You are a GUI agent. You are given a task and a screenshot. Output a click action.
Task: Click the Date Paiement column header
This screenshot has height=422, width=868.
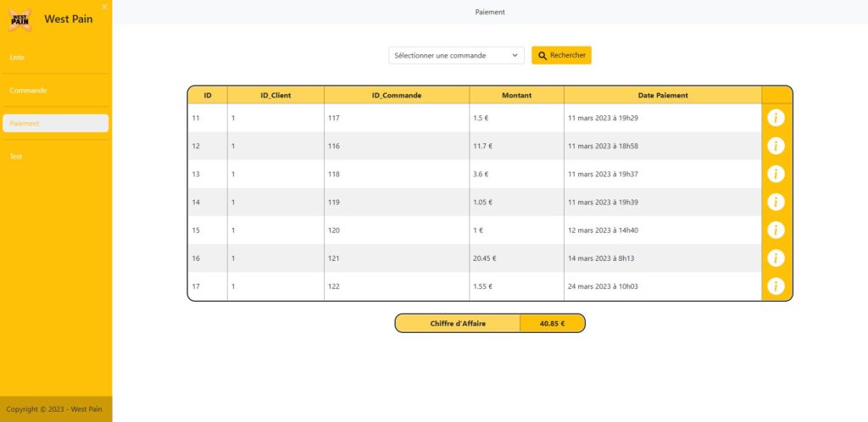tap(663, 95)
